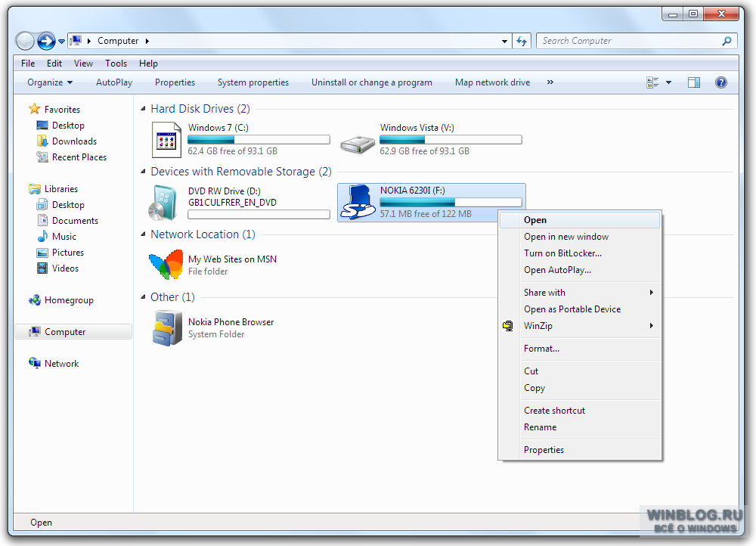This screenshot has height=546, width=756.
Task: Open the View menu
Action: click(83, 64)
